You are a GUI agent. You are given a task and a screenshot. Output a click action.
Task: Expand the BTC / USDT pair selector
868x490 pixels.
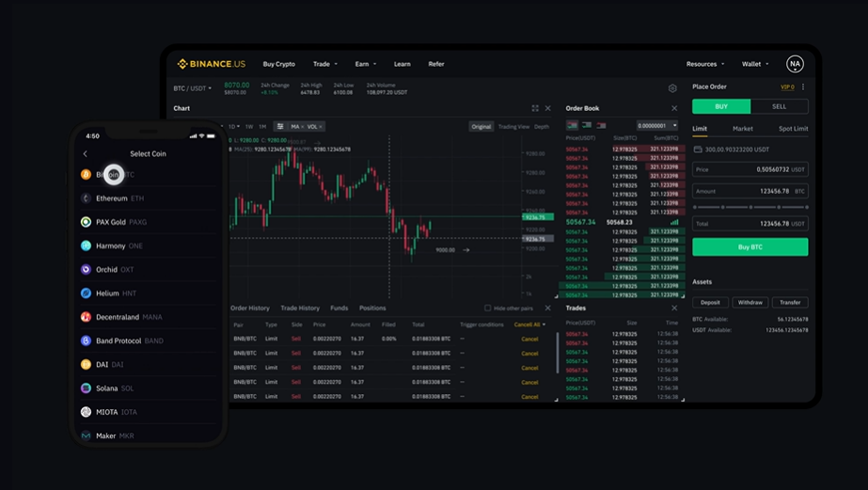coord(193,88)
